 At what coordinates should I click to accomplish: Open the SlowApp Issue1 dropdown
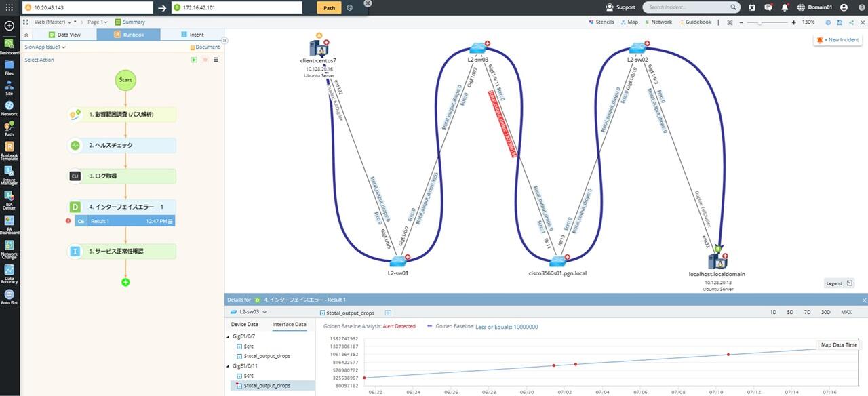click(x=45, y=47)
